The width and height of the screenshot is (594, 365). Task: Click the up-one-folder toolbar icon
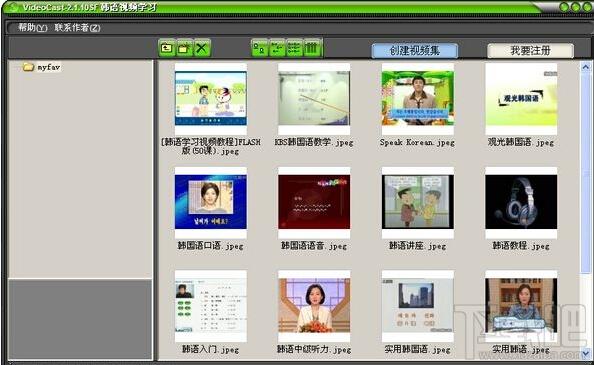(x=167, y=48)
